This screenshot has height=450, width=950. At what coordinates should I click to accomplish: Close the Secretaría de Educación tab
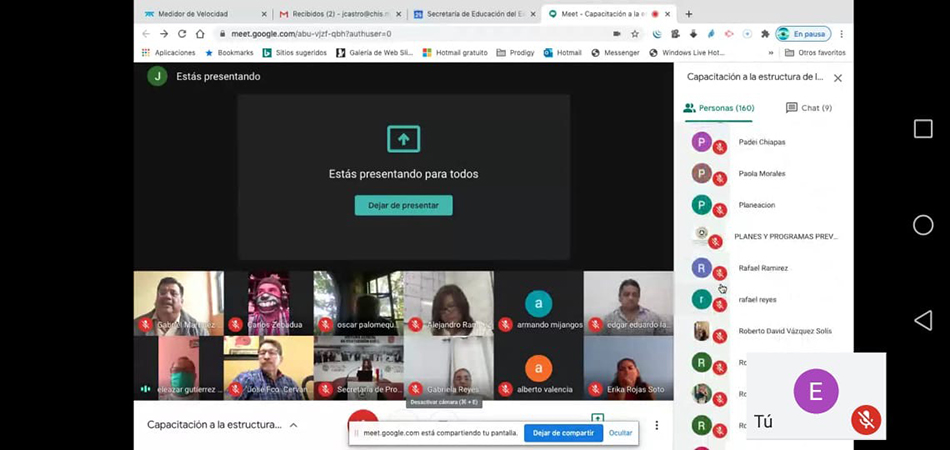click(533, 14)
